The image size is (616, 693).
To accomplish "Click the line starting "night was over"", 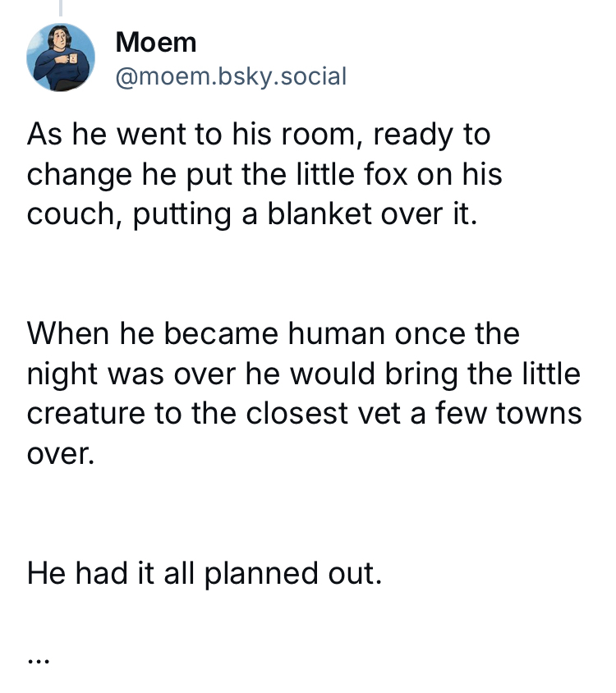I will point(303,374).
